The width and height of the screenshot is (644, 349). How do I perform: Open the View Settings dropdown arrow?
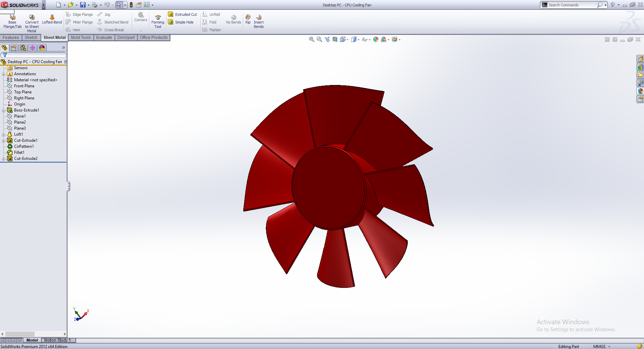click(400, 40)
